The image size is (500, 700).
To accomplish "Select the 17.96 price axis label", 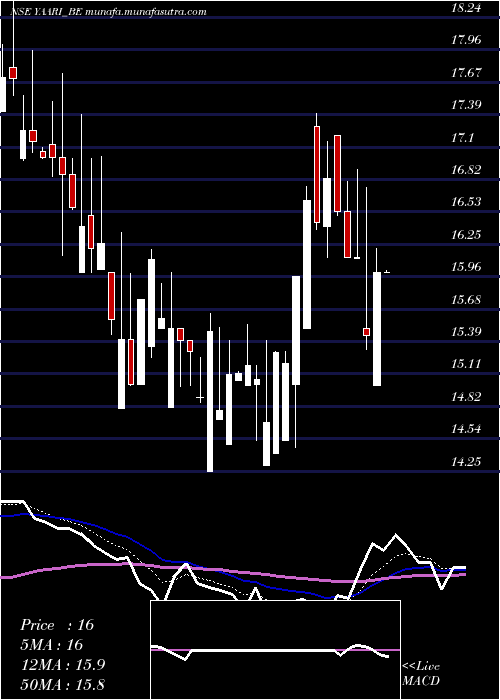I will coord(466,40).
